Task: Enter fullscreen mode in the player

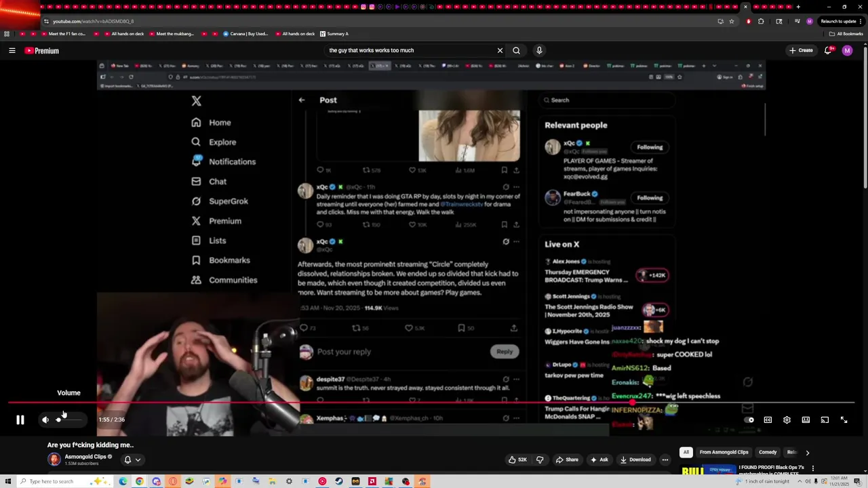Action: [x=844, y=420]
